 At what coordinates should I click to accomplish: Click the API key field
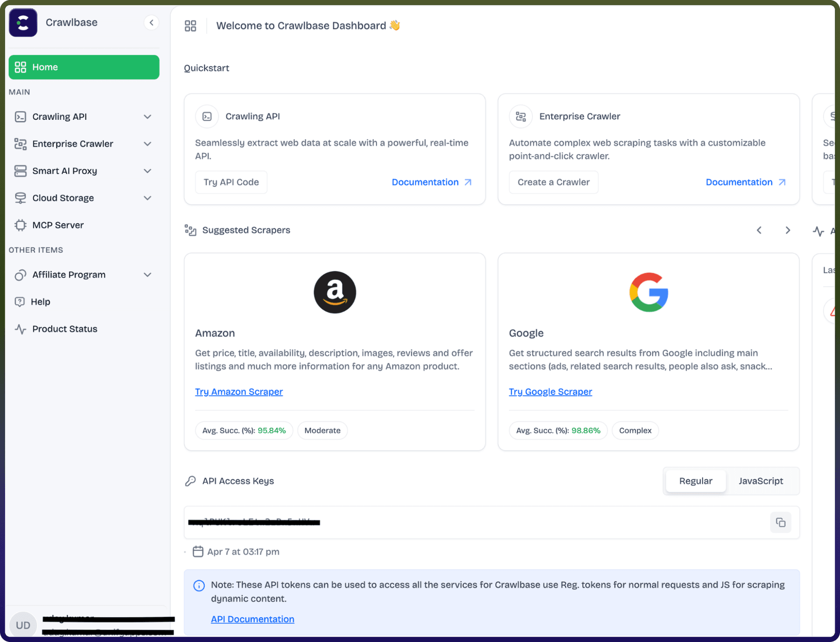492,522
